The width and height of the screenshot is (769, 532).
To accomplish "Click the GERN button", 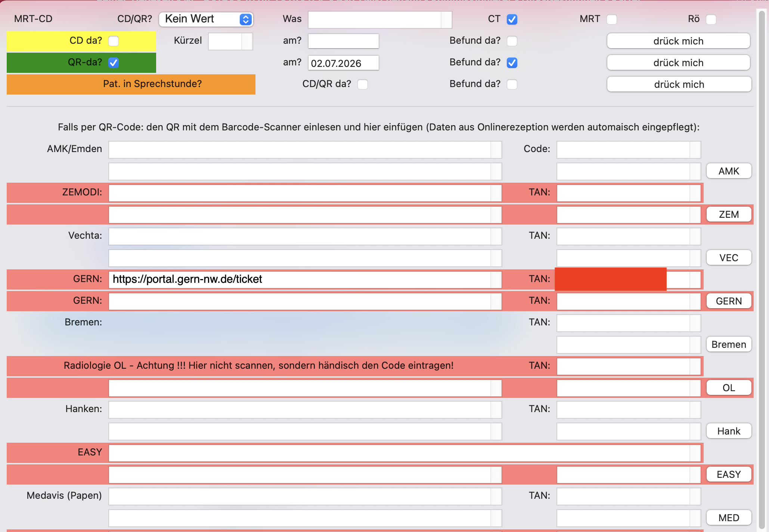I will [x=729, y=301].
